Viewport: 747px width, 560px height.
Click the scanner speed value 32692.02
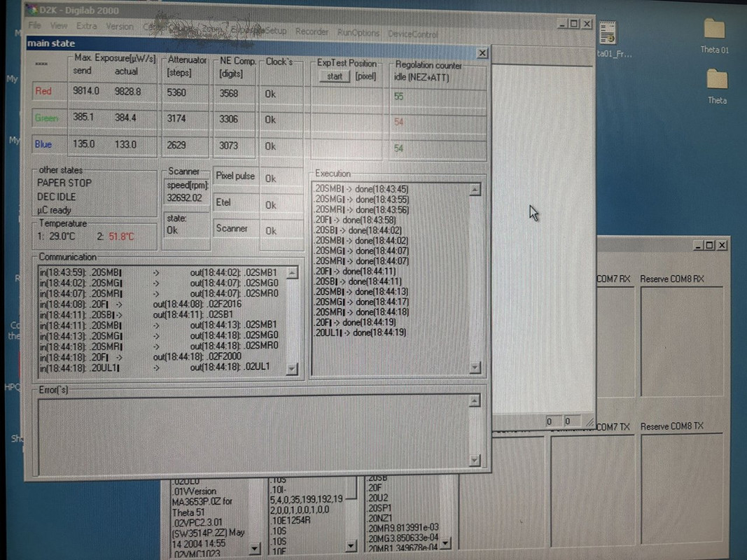tap(184, 197)
